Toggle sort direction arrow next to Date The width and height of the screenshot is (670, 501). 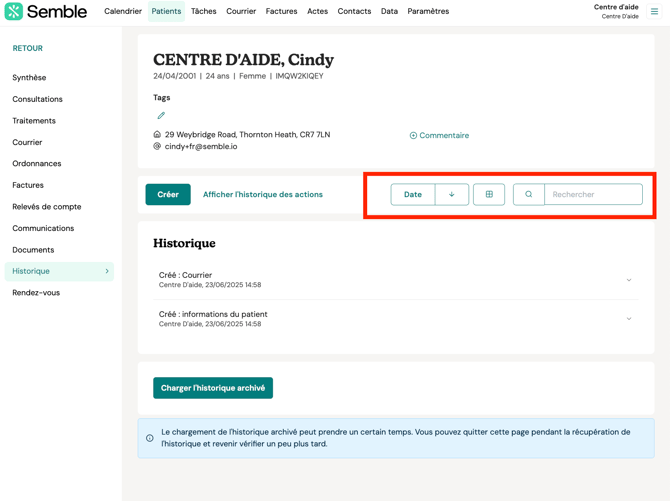point(452,195)
